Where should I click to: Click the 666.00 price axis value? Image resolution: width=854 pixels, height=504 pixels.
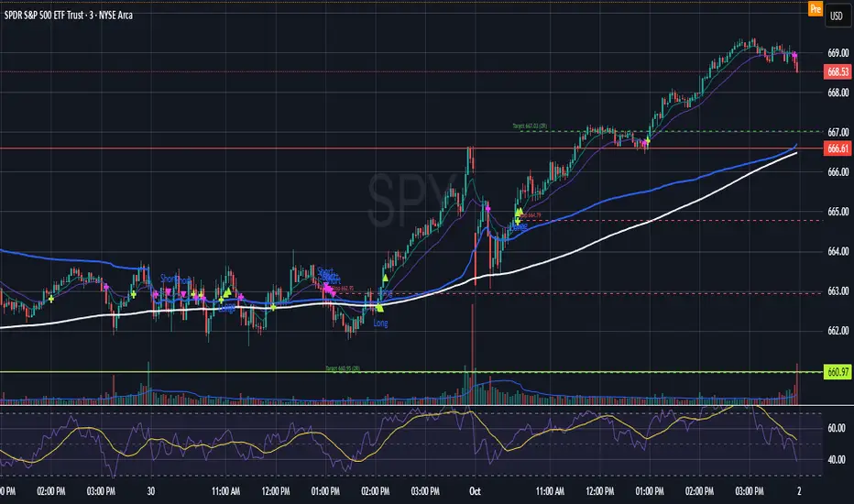click(x=838, y=171)
